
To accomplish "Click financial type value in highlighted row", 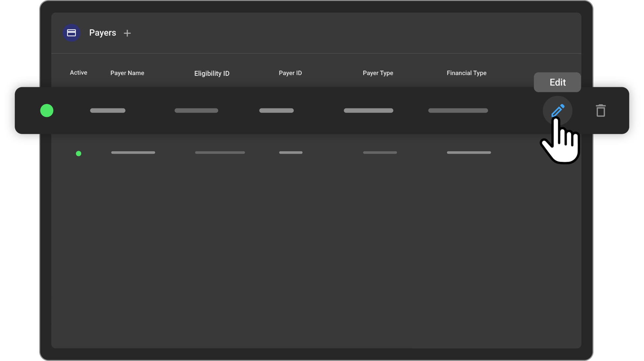I will click(458, 110).
